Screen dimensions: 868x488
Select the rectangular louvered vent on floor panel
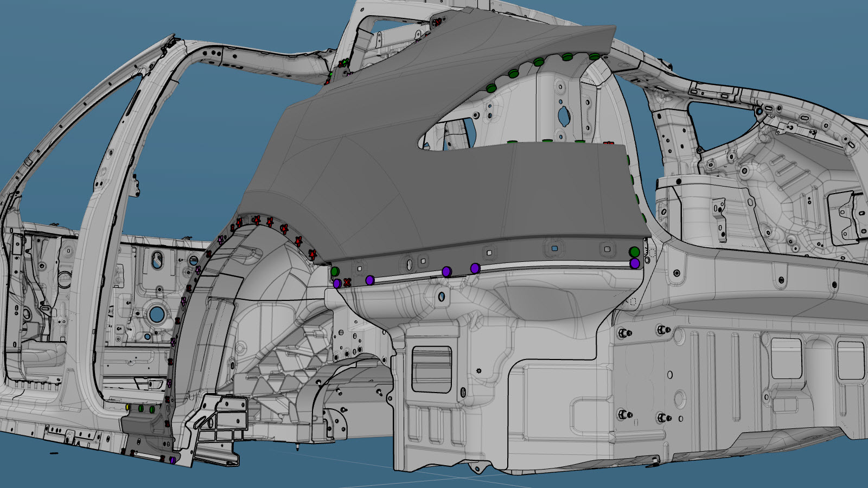431,369
